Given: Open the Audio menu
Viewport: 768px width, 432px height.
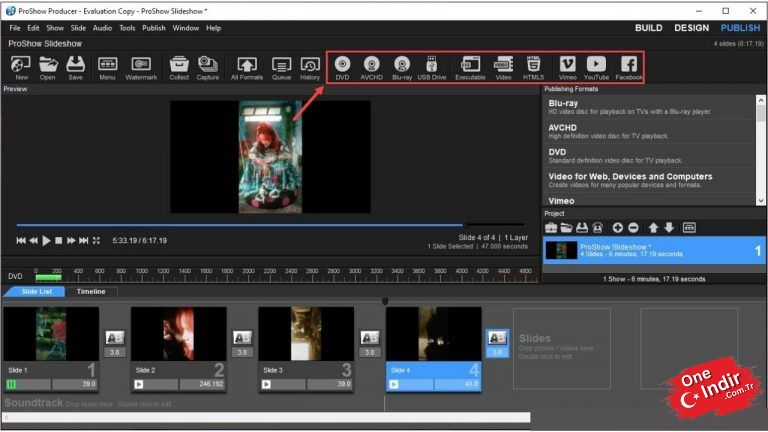Looking at the screenshot, I should [x=102, y=28].
